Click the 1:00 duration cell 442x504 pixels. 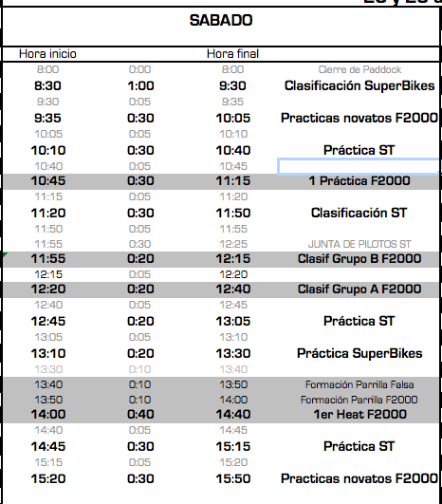click(x=140, y=85)
